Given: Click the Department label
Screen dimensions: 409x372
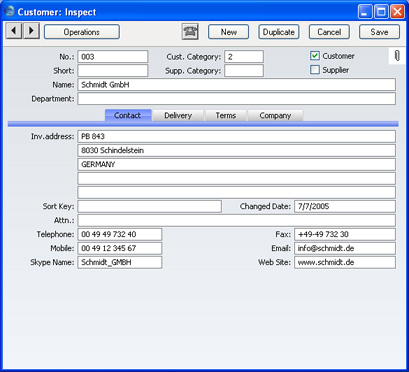Looking at the screenshot, I should tap(53, 99).
